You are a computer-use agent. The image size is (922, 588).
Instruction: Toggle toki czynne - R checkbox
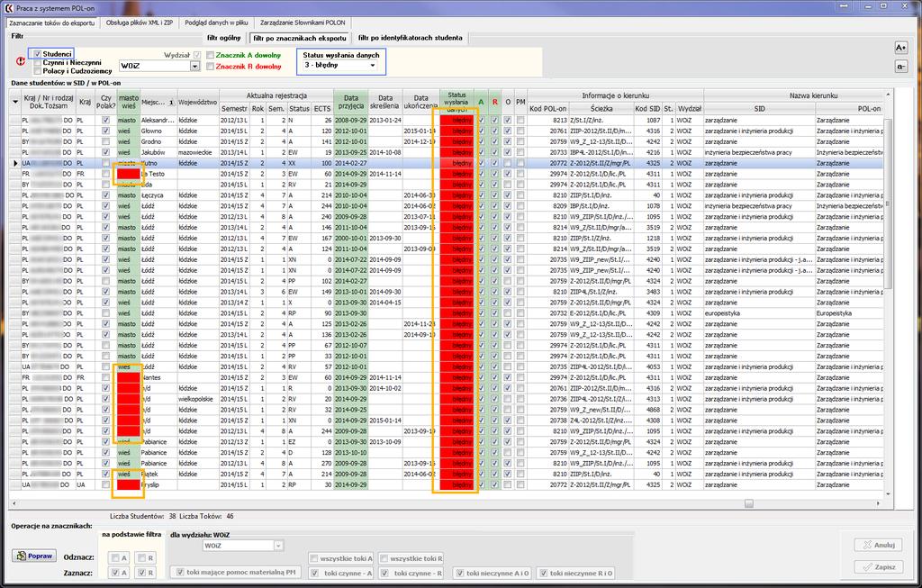point(384,573)
